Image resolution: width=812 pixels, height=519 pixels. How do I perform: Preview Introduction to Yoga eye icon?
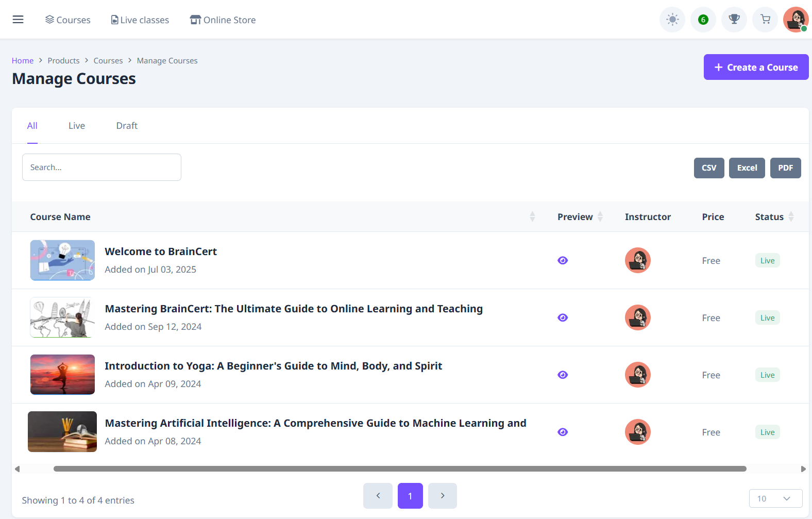coord(563,375)
